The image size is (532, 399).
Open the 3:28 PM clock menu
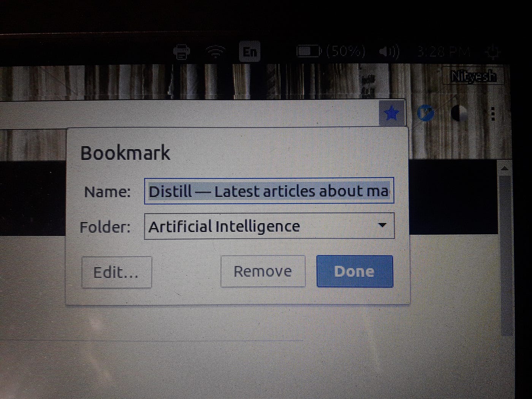443,52
